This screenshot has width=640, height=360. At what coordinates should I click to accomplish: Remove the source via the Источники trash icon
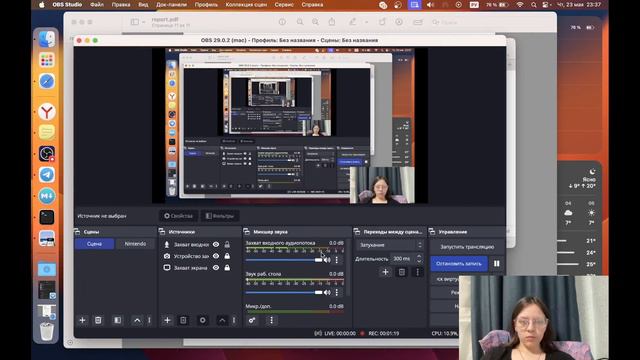point(183,320)
